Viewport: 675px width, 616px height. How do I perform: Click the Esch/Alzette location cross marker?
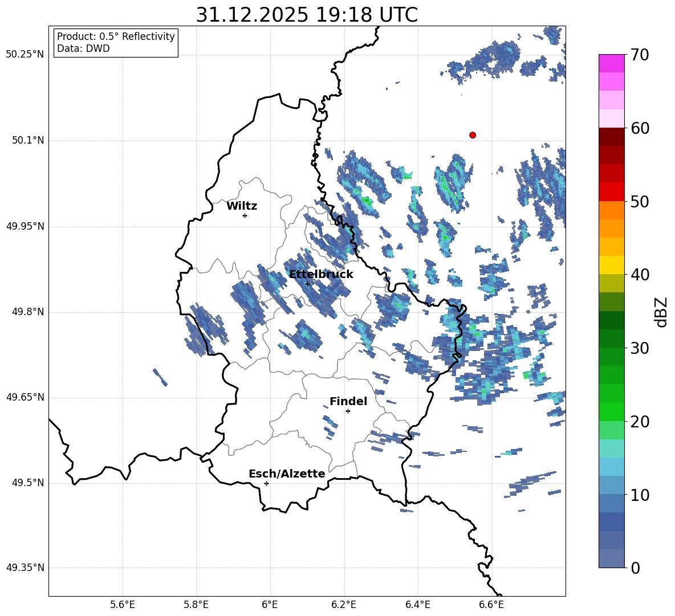point(266,483)
